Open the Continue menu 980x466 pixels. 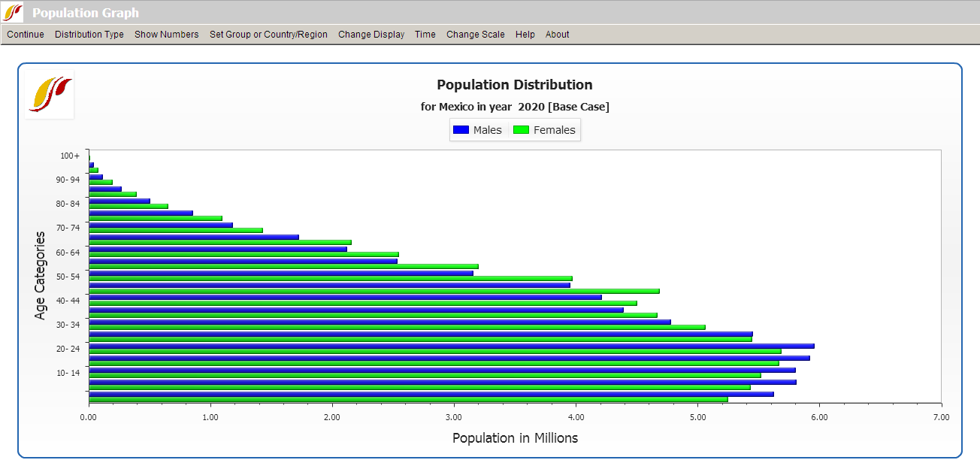(26, 35)
